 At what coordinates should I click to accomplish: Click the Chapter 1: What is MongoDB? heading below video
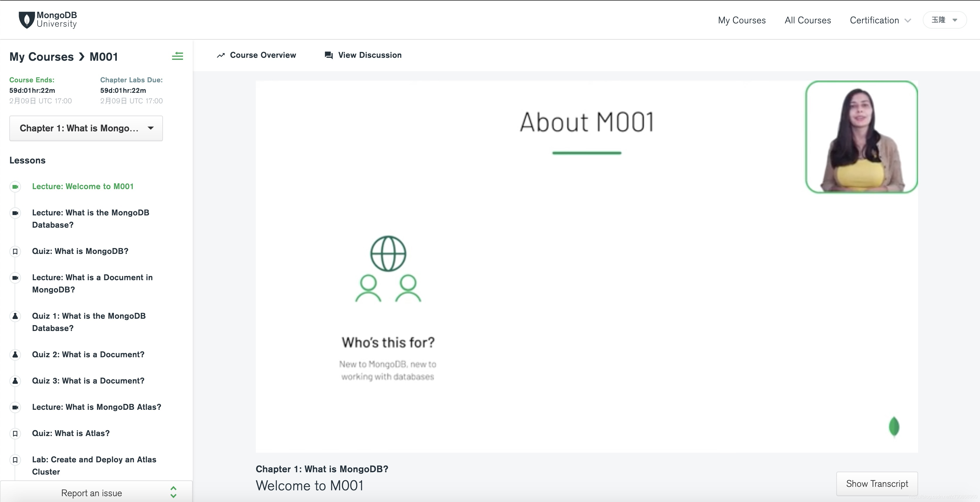click(322, 469)
